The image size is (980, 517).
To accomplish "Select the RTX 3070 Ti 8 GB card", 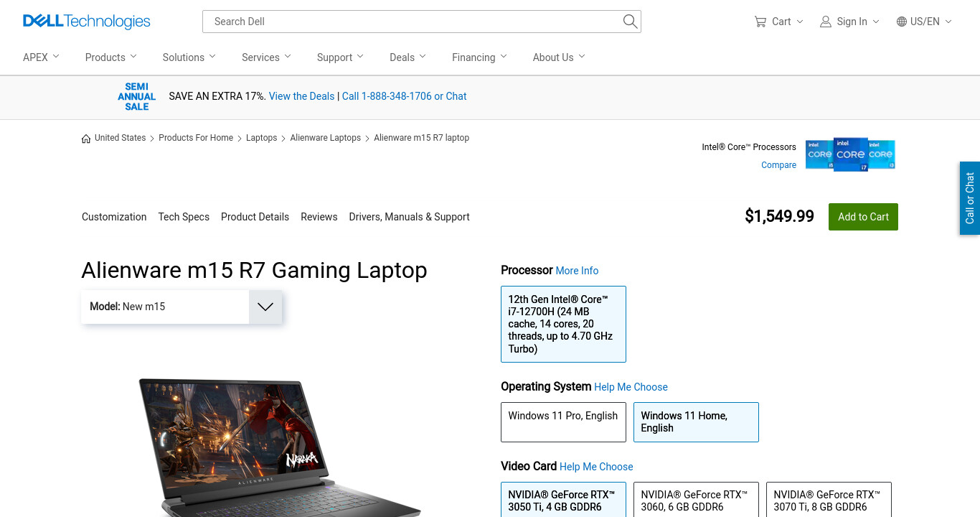I will (x=829, y=500).
